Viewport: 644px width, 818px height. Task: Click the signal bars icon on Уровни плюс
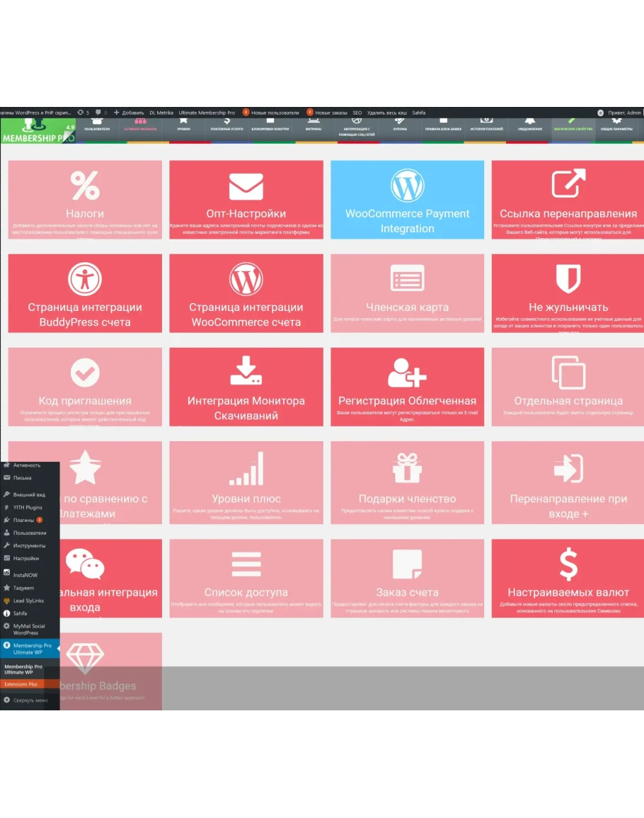[246, 469]
